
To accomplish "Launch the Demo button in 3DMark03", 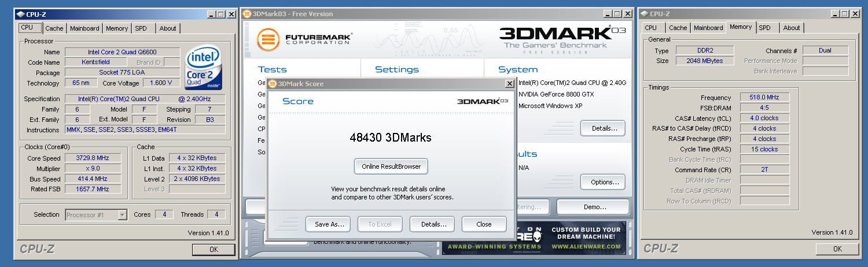I will coord(593,207).
